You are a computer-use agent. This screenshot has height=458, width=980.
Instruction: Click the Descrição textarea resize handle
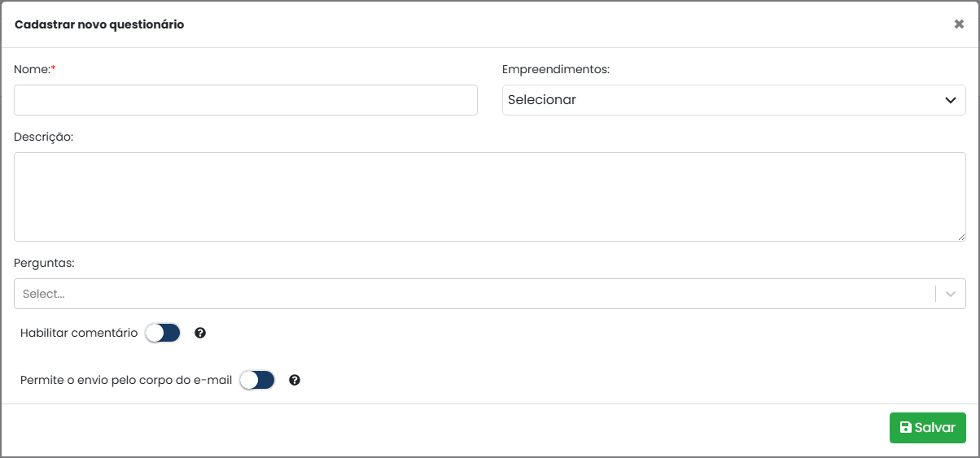coord(960,236)
